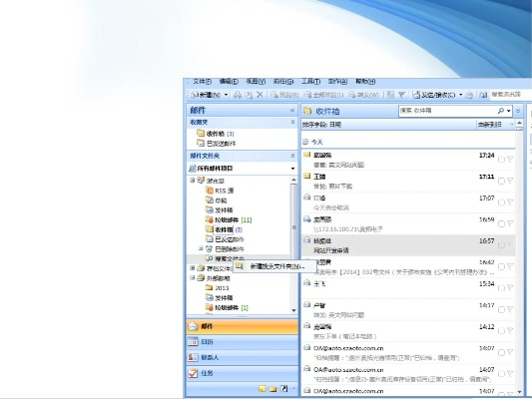Open the 视图(V) menu
Viewport: 532px width, 399px height.
256,82
